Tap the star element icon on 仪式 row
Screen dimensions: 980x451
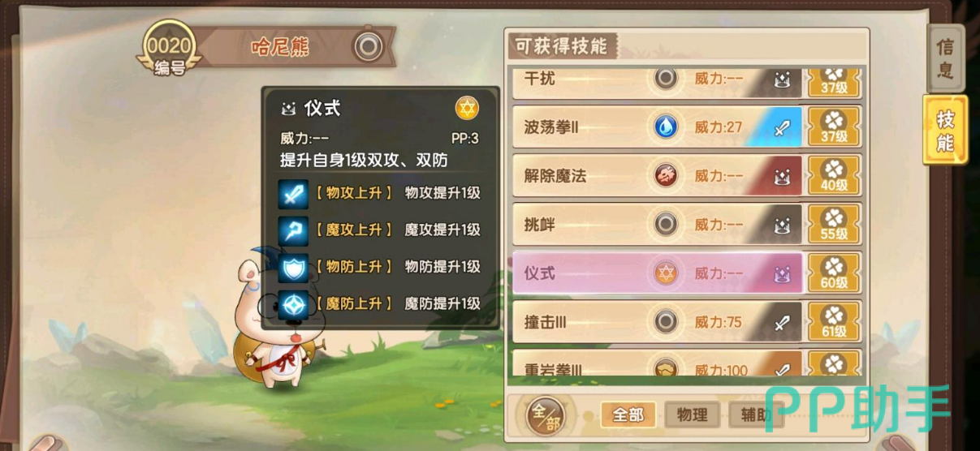[666, 273]
